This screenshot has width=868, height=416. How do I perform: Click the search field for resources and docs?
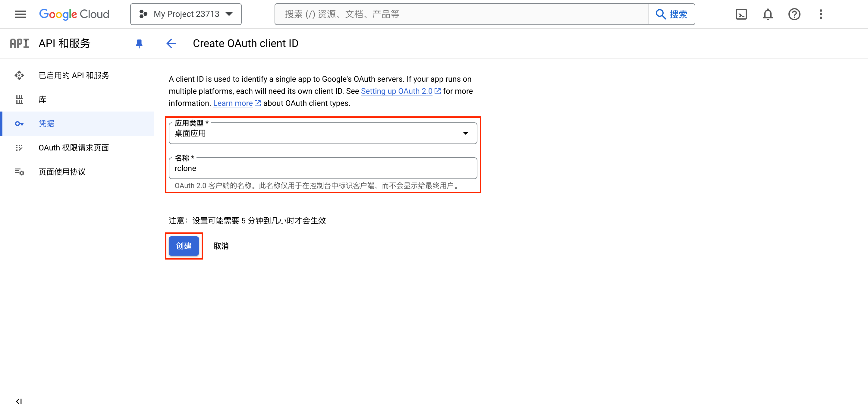coord(462,14)
